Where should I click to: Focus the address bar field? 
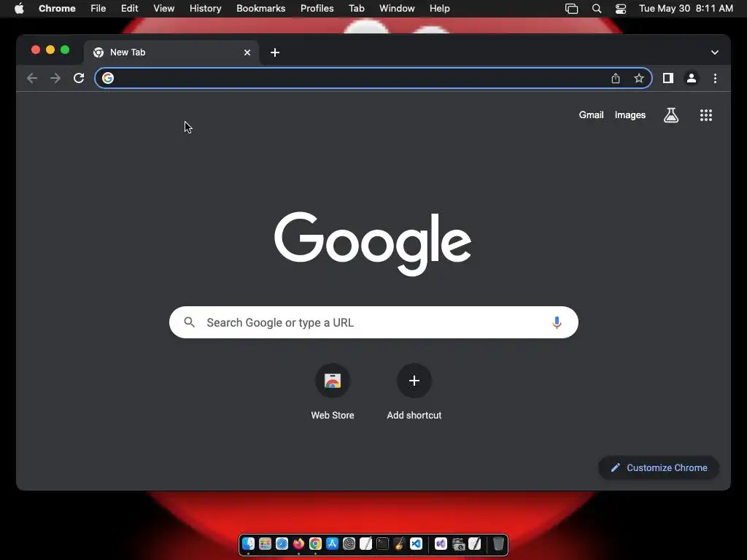pyautogui.click(x=373, y=78)
